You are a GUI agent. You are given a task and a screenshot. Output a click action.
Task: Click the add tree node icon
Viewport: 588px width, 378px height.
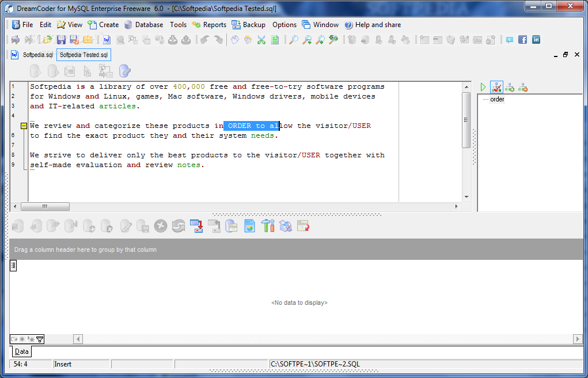point(509,88)
